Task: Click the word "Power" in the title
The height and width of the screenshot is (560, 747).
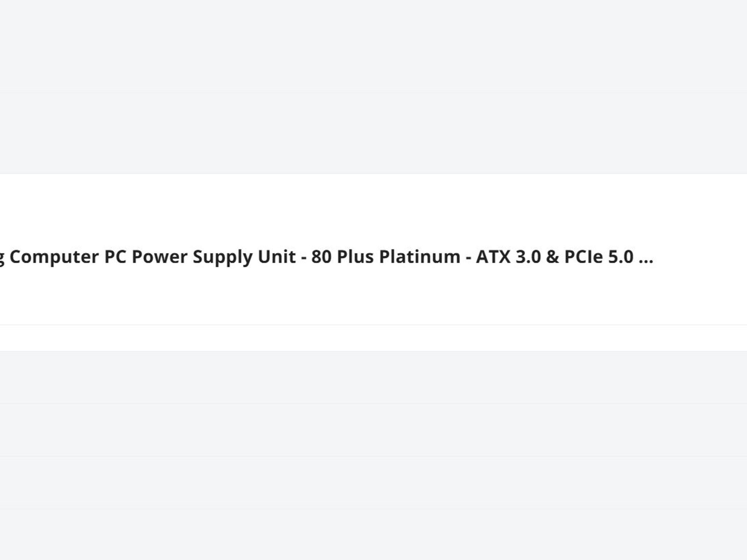Action: tap(159, 257)
